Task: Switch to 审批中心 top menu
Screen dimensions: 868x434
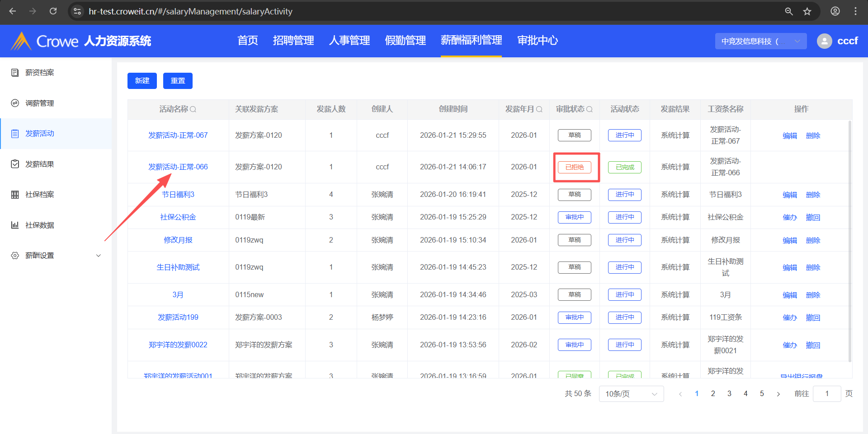Action: coord(537,41)
